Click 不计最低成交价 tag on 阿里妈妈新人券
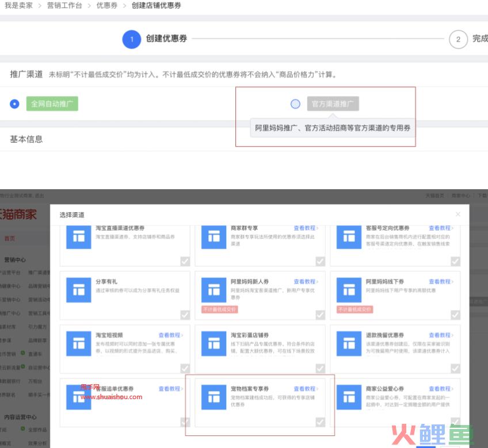This screenshot has width=488, height=448. (x=220, y=309)
